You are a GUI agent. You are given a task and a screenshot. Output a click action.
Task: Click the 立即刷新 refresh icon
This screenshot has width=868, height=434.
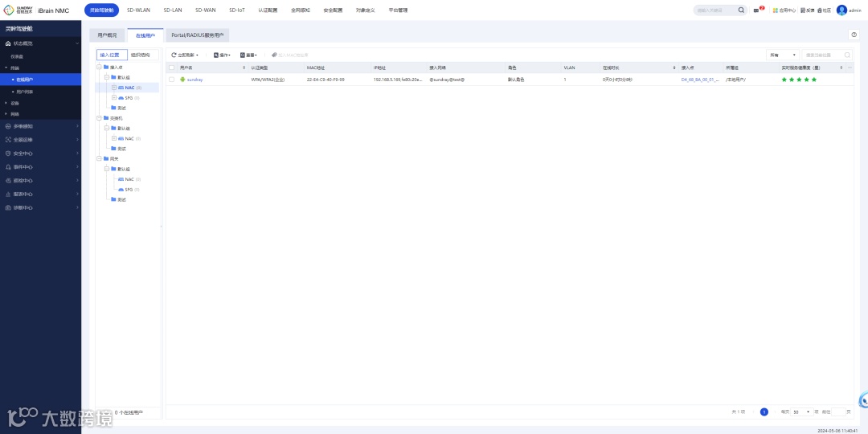click(174, 55)
